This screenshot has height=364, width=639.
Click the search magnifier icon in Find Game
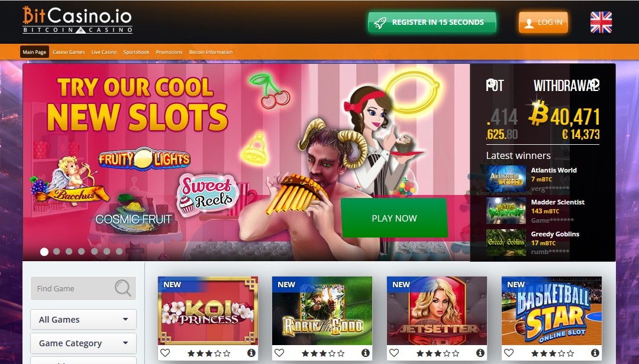click(122, 288)
